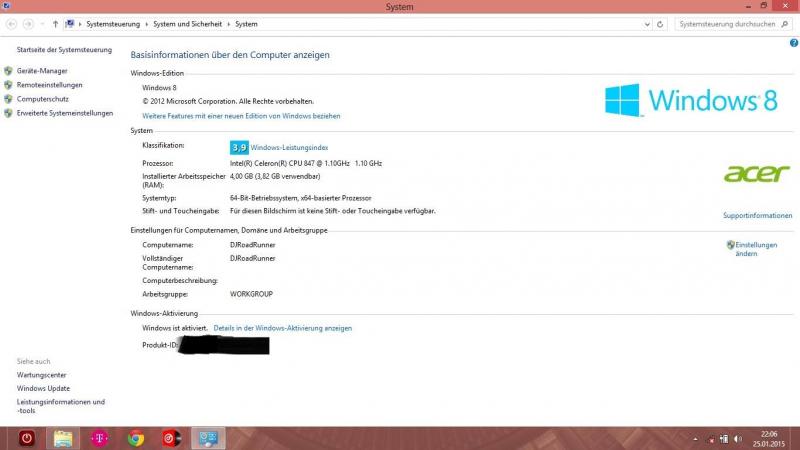This screenshot has height=450, width=800.
Task: Click shield icon beside Geräte-Manager
Action: (8, 71)
